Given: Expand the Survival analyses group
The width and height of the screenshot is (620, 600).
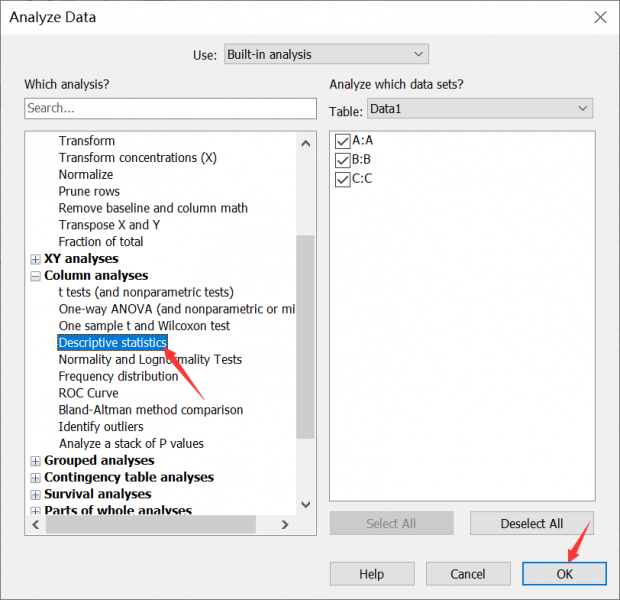Looking at the screenshot, I should 36,495.
